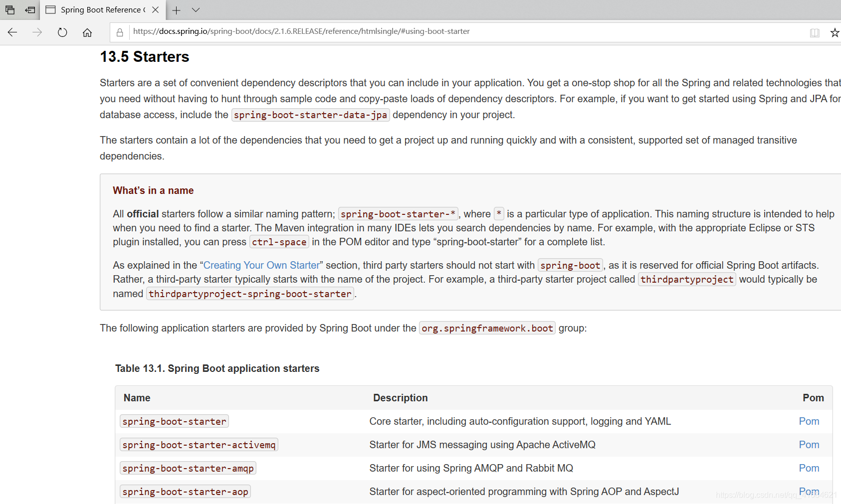841x504 pixels.
Task: Select org.springframework.boot group code
Action: click(x=487, y=329)
